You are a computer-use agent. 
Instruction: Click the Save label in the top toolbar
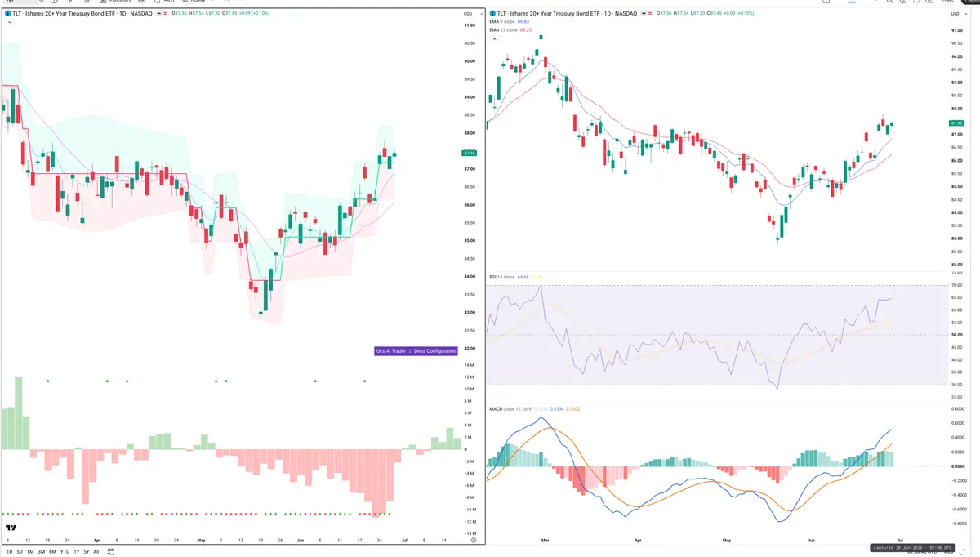pos(852,2)
